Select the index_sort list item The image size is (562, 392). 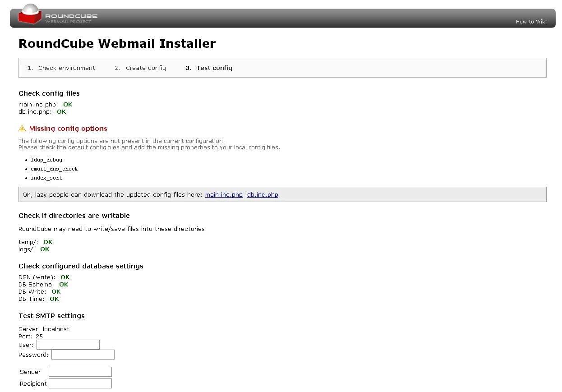(x=46, y=178)
